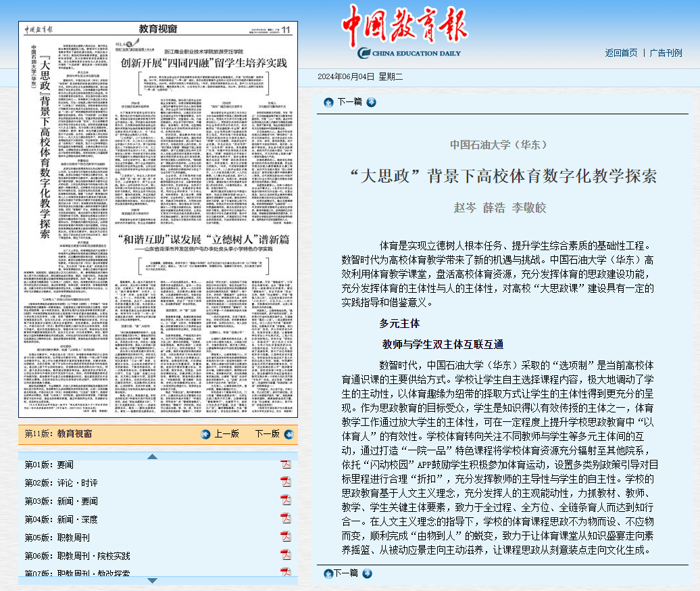This screenshot has width=700, height=591.
Task: Click the newspaper page thumbnail image
Action: [x=158, y=219]
